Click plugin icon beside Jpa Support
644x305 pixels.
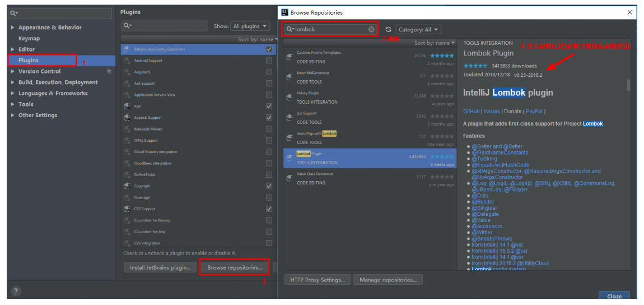[289, 117]
